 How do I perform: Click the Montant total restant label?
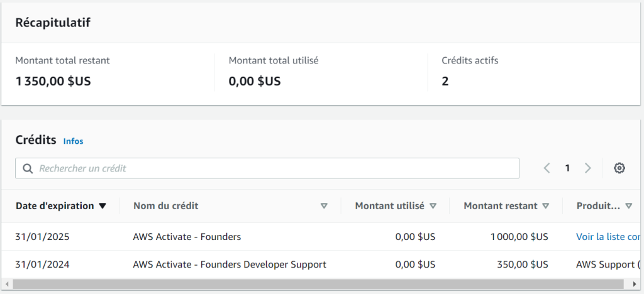[x=62, y=61]
